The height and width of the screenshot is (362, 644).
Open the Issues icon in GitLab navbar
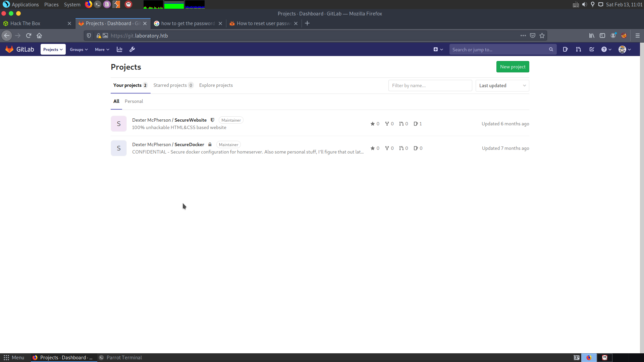(565, 49)
